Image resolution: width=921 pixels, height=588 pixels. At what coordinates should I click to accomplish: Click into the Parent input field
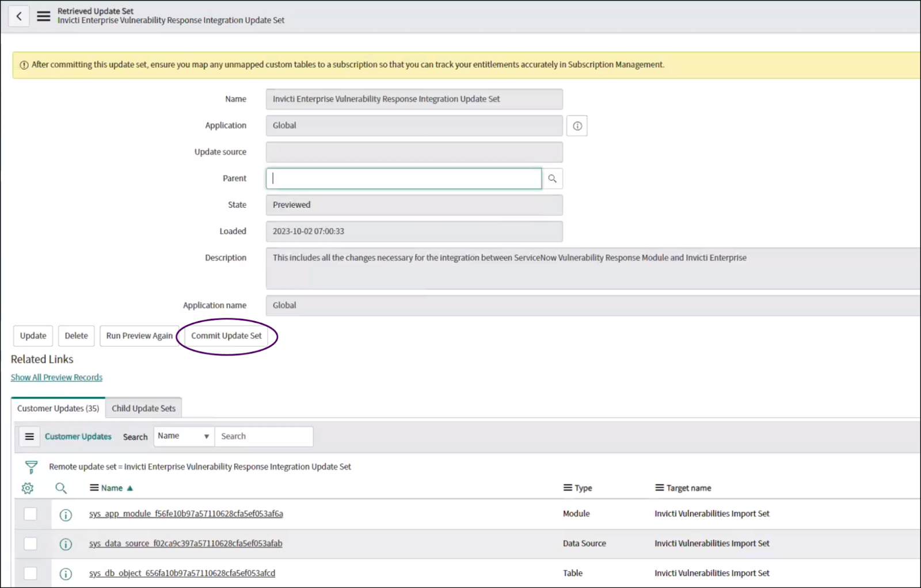pyautogui.click(x=404, y=179)
